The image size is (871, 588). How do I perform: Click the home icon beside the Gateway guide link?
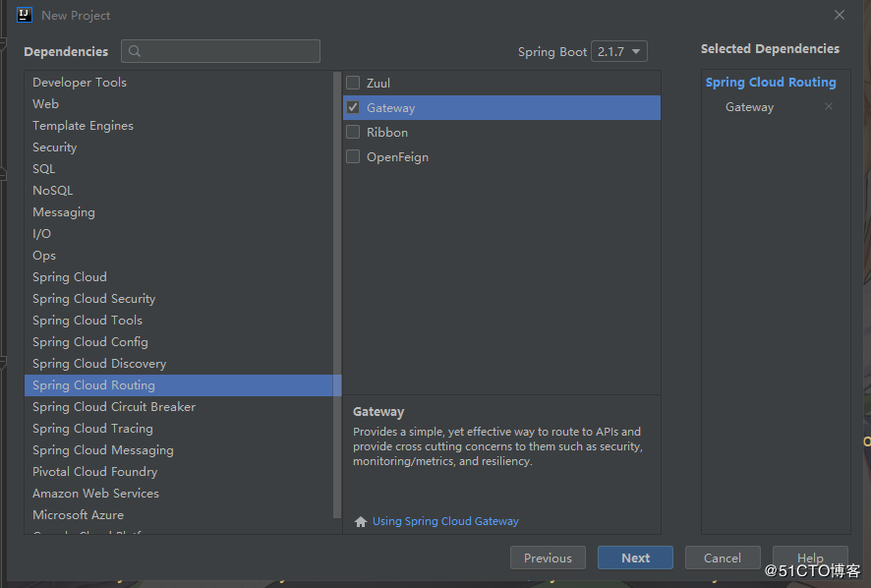(x=361, y=521)
